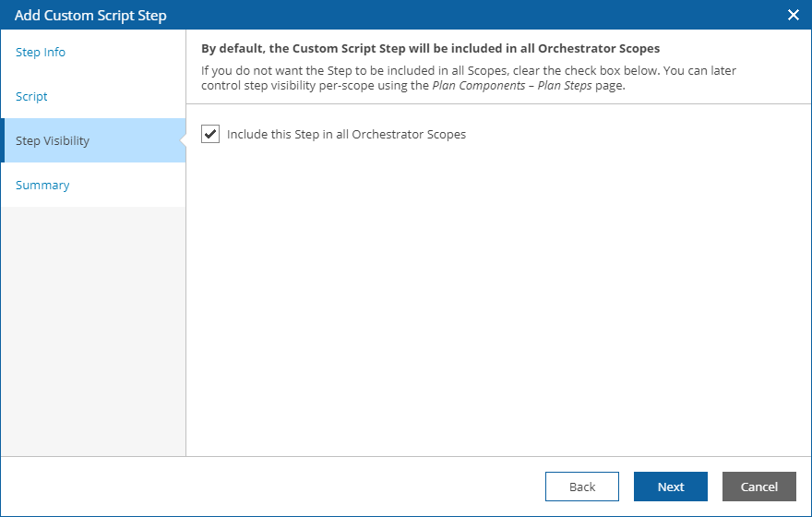Click the horizontal divider line above the checkbox
812x517 pixels.
point(498,104)
